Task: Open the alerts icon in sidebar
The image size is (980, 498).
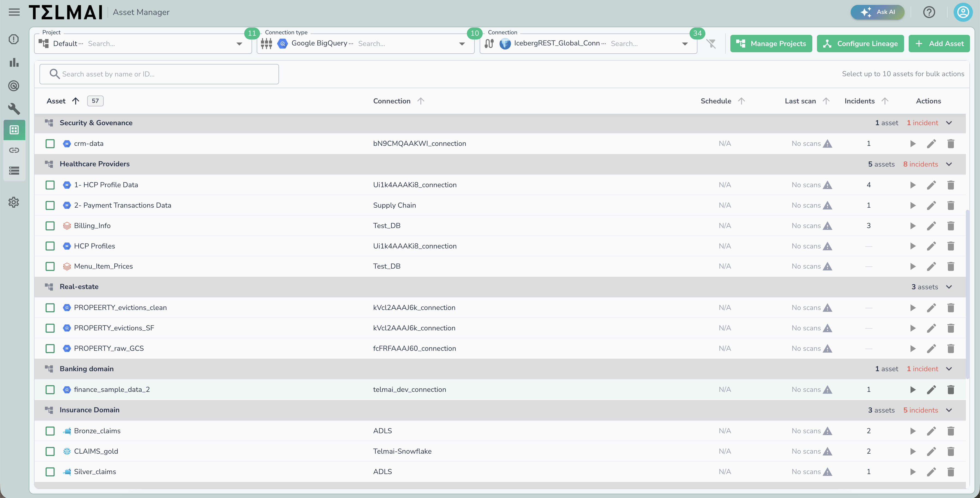Action: coord(14,39)
